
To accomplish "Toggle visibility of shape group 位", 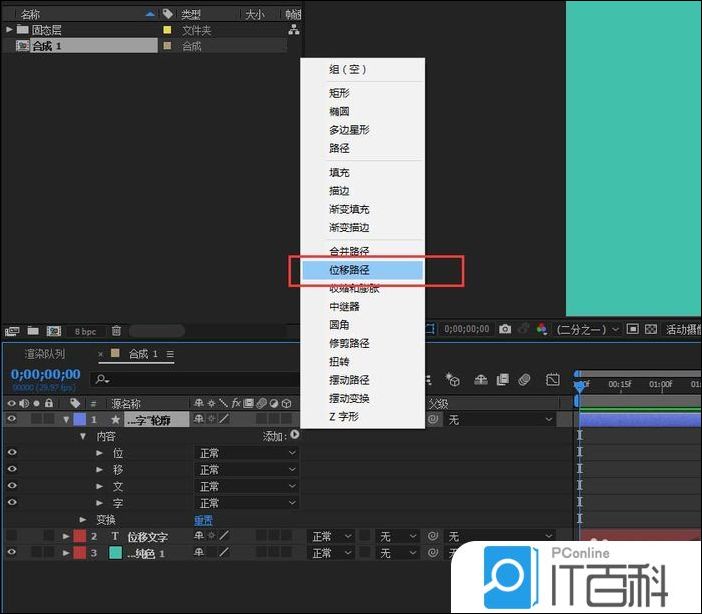I will (12, 452).
